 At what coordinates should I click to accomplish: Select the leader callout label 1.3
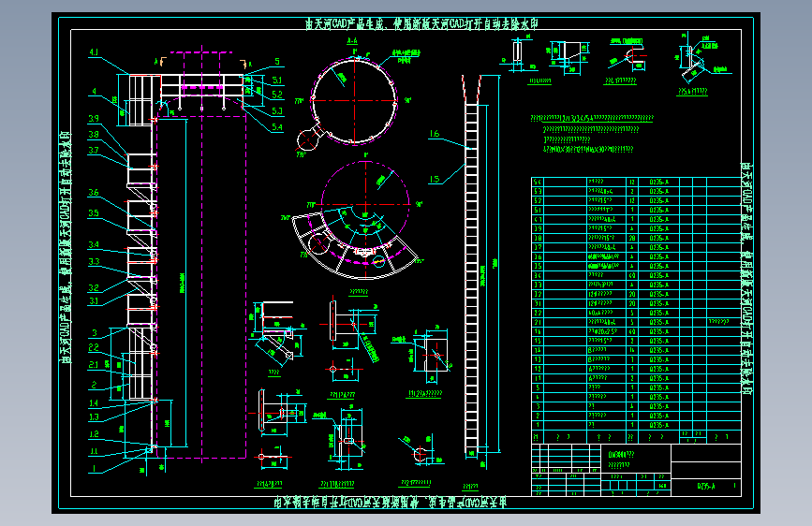(x=94, y=416)
